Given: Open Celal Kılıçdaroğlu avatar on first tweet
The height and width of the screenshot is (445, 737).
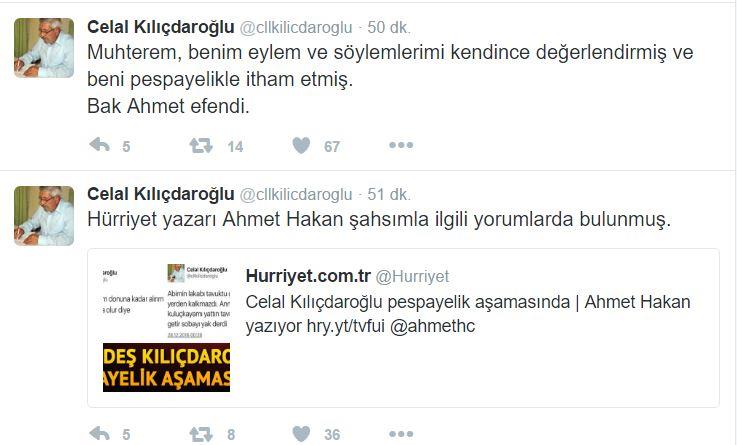Looking at the screenshot, I should tap(44, 48).
